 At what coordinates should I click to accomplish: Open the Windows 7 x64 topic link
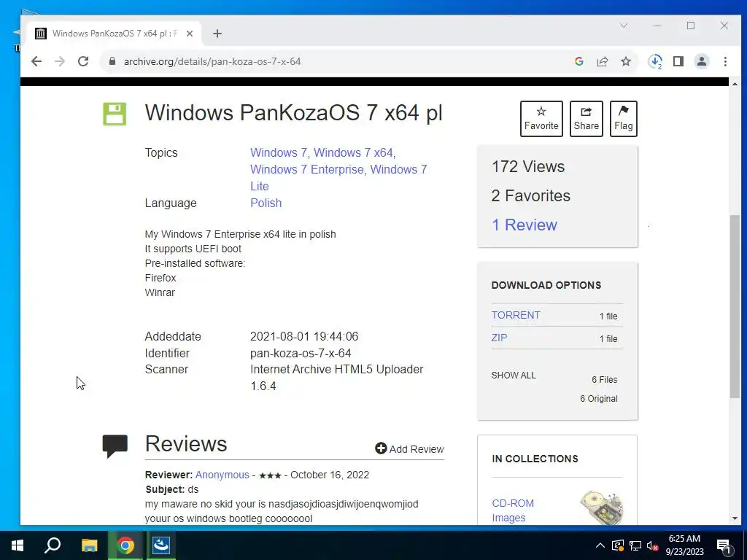pos(353,153)
